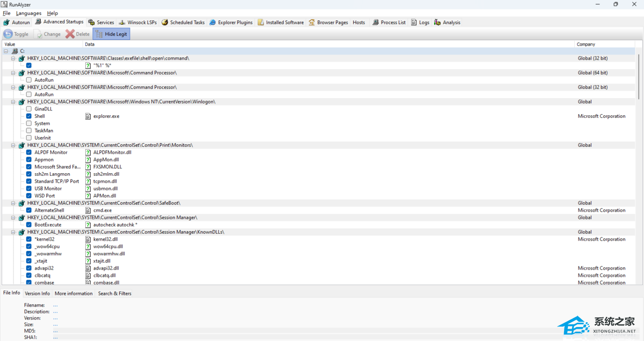Collapse the KnownDLLs registry key
The image size is (644, 341).
[x=13, y=232]
